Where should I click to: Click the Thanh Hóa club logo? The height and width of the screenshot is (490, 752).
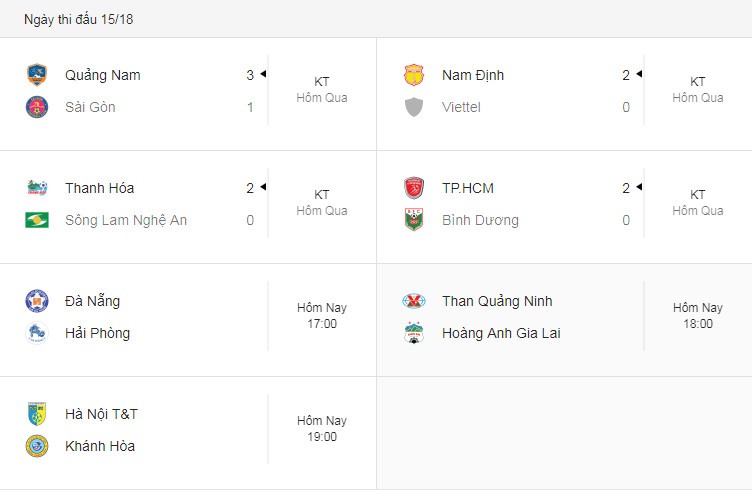[37, 188]
